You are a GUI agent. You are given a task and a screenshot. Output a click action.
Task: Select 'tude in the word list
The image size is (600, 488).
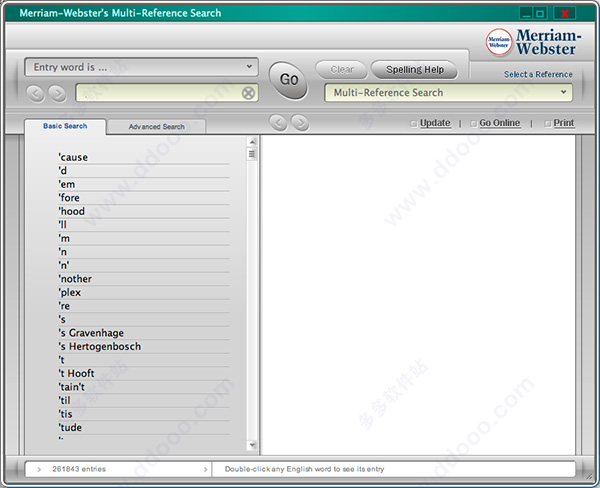click(143, 428)
